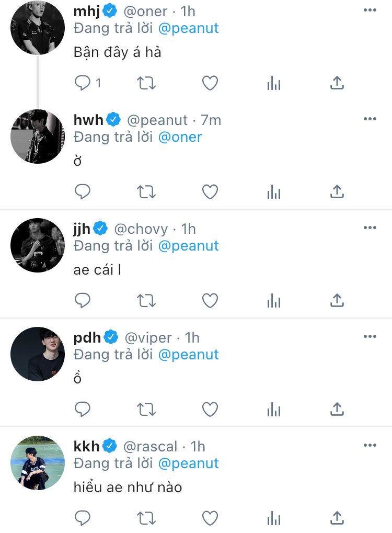Reply to @oner's tweet "Bận đây á hả"
The image size is (392, 533).
point(83,83)
